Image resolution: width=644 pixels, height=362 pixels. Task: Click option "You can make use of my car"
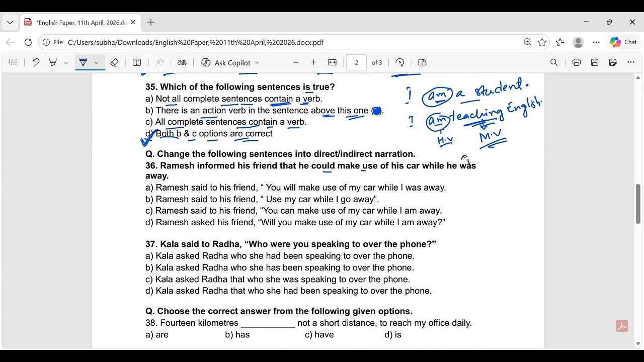[x=293, y=211]
